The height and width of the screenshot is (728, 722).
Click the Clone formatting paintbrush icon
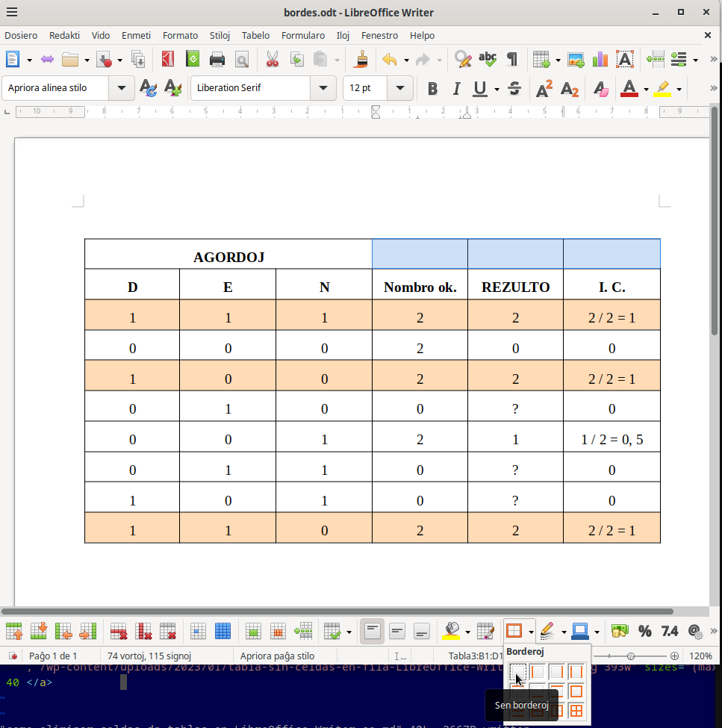point(362,60)
